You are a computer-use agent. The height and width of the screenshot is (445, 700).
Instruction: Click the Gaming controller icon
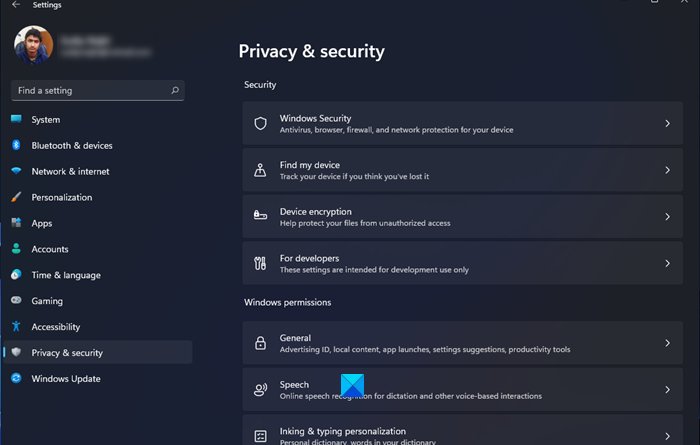click(x=16, y=300)
